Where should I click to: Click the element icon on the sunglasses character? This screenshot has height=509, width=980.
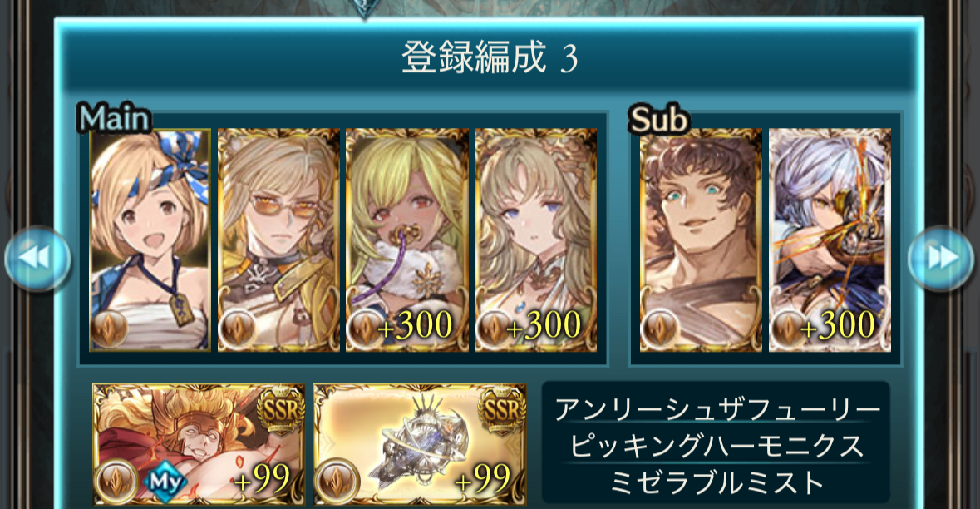[x=238, y=328]
